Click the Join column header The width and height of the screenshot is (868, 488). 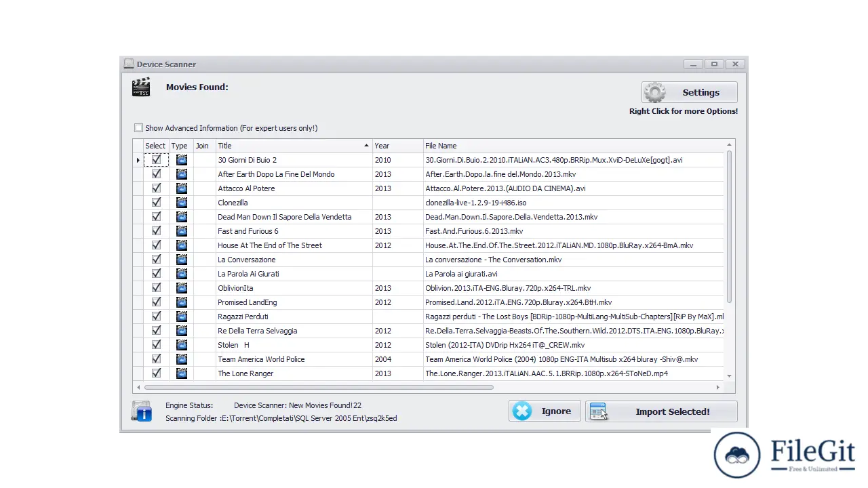[203, 146]
